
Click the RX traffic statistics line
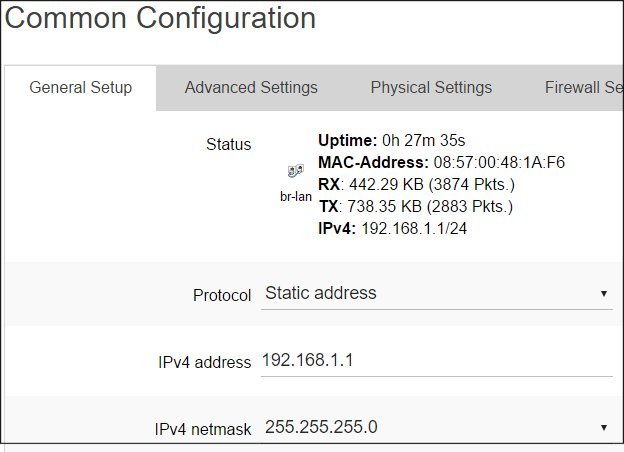[416, 185]
